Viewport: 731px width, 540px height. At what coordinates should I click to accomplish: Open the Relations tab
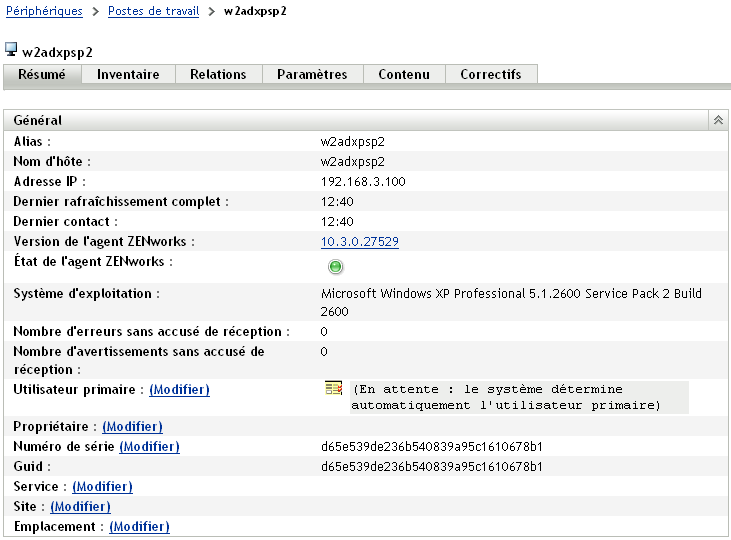pos(218,74)
